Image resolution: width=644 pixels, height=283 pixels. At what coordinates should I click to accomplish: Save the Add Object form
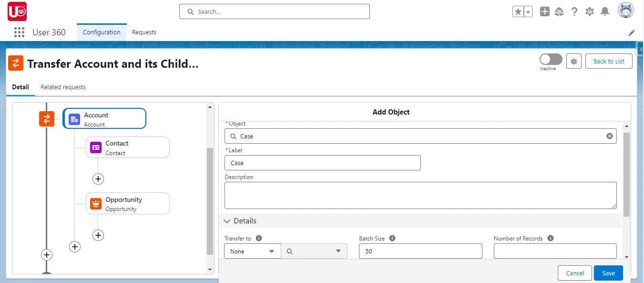pos(608,273)
